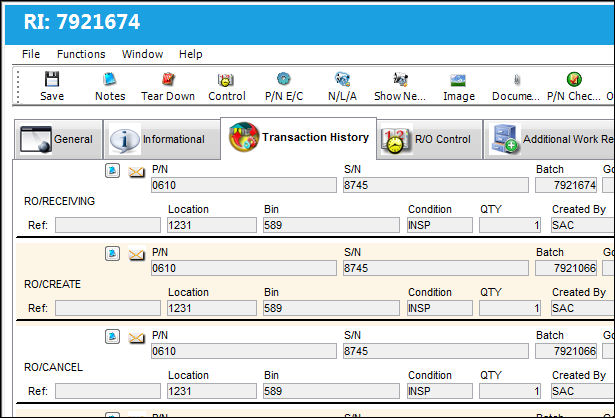Click the P/N field in RO/CANCEL row
615x418 pixels.
click(244, 351)
